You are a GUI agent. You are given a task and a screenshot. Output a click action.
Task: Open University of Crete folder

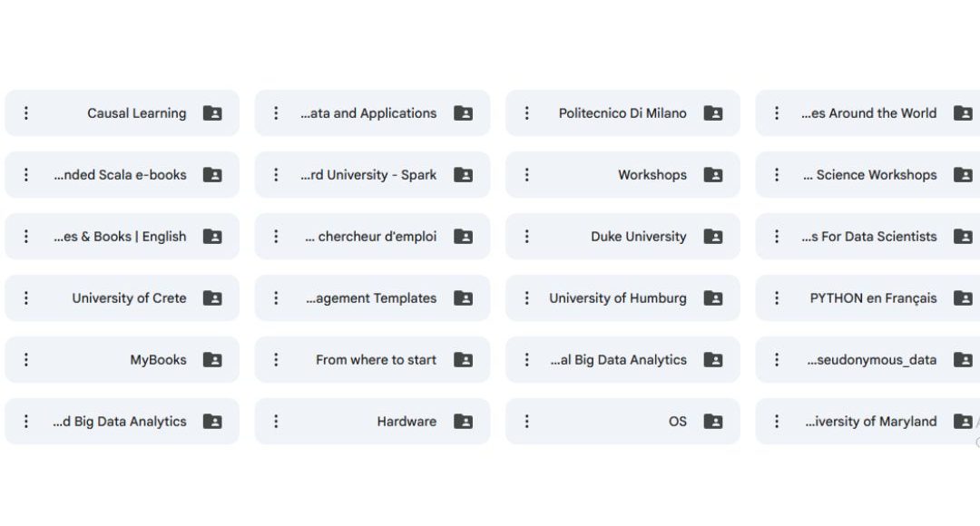click(129, 298)
